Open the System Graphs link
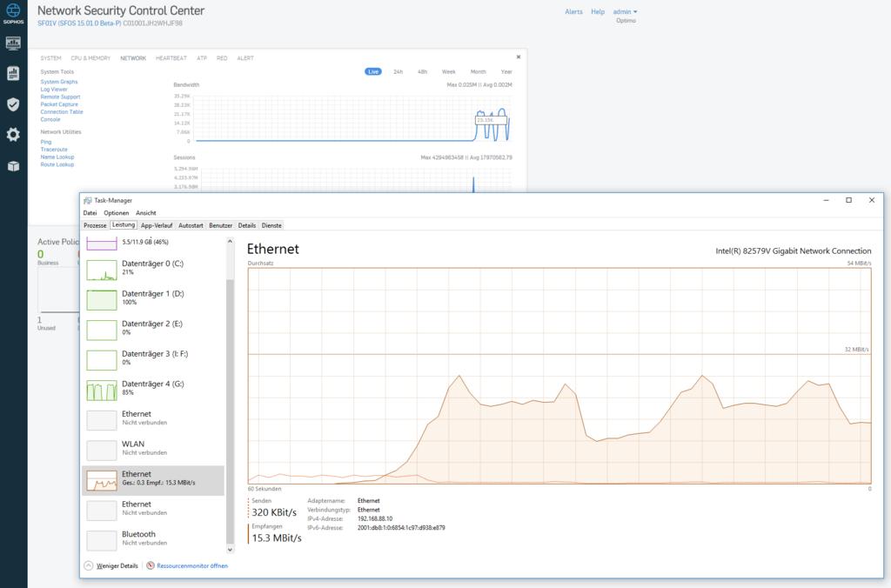891x588 pixels. [59, 82]
